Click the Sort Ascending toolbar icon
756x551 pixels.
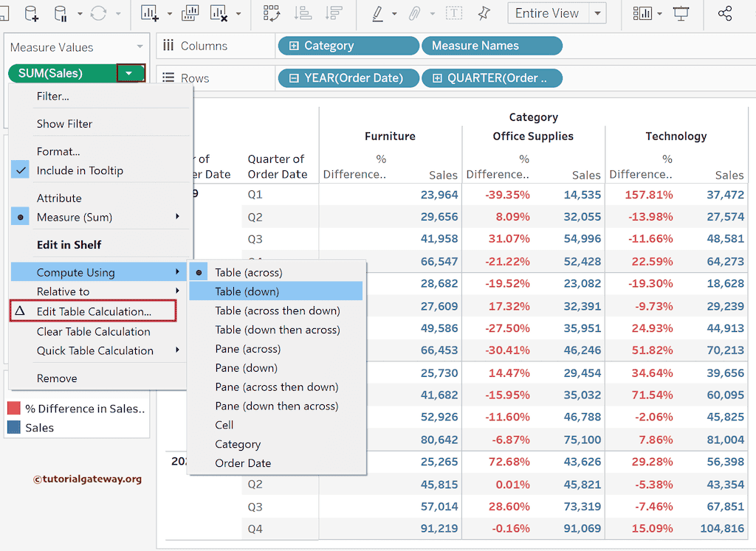coord(303,13)
